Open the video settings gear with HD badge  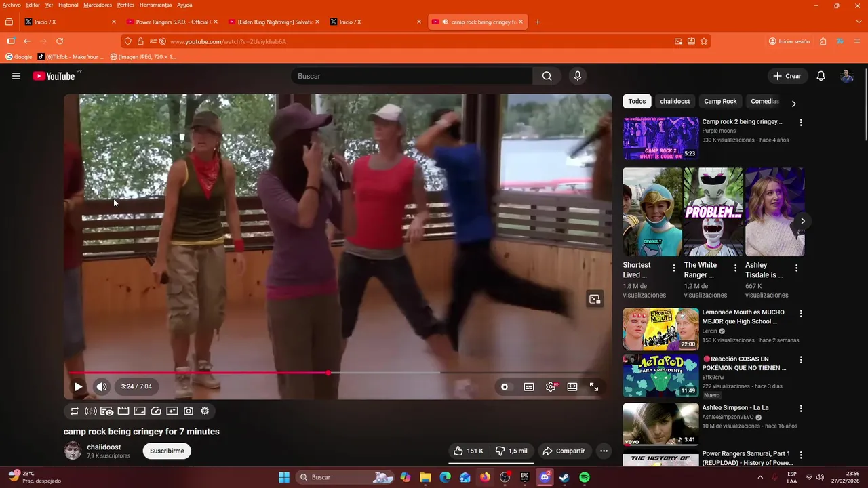pyautogui.click(x=551, y=386)
